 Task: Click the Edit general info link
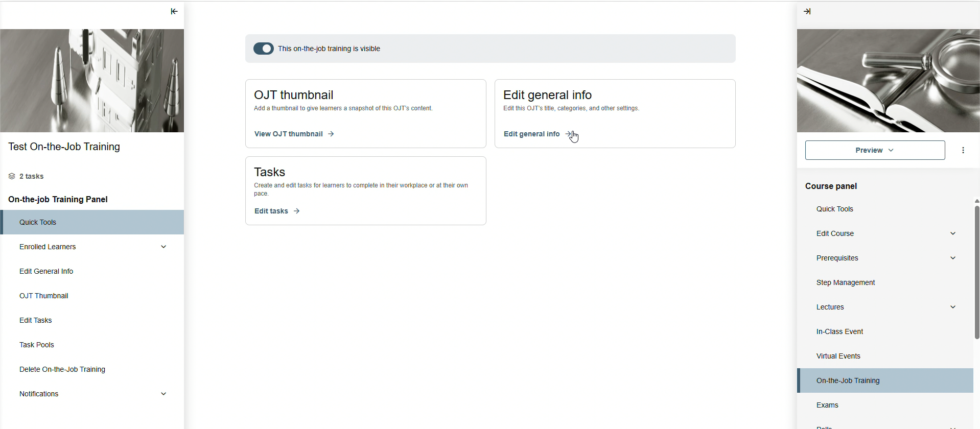point(532,134)
